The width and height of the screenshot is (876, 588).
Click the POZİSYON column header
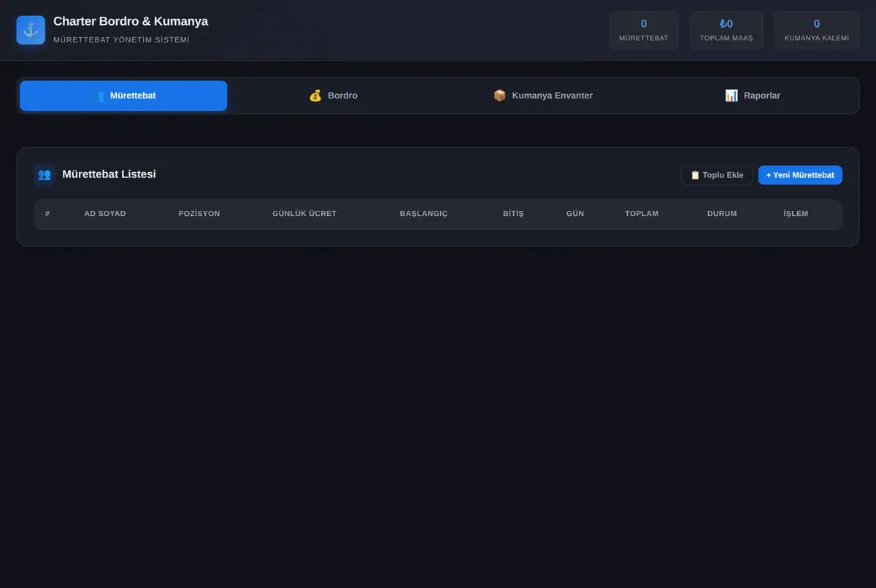click(199, 214)
